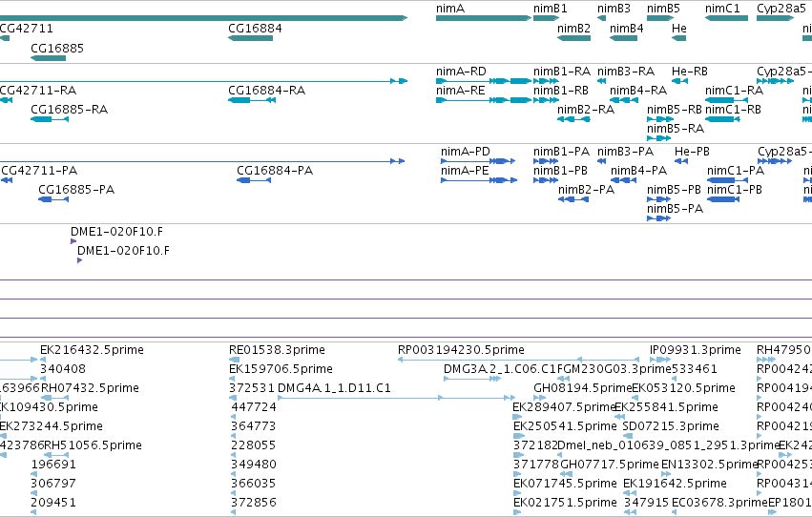Select EST EK273244.5prime
The height and width of the screenshot is (517, 812).
pyautogui.click(x=3, y=436)
